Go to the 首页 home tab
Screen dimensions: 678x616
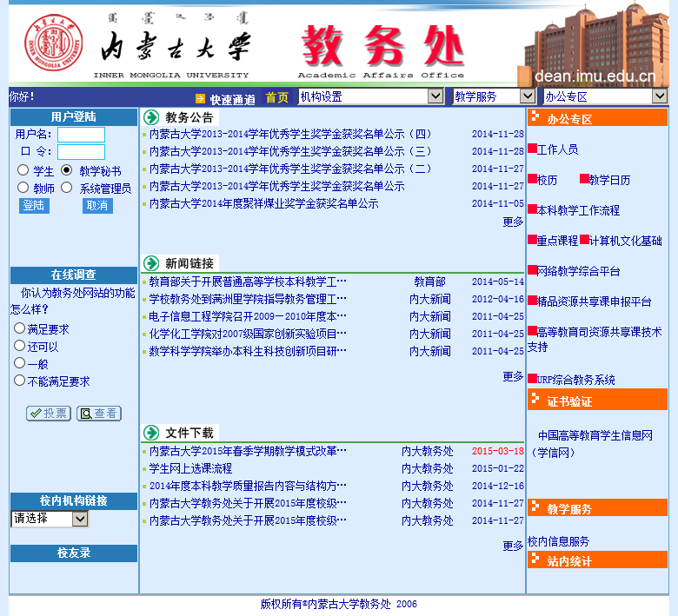(x=276, y=97)
